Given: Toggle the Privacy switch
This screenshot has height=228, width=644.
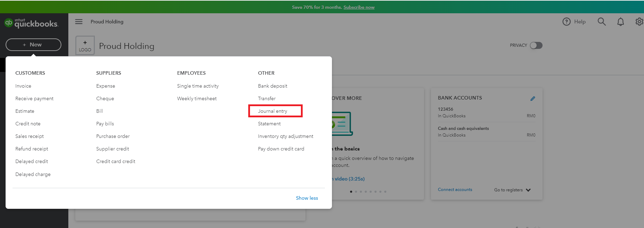Looking at the screenshot, I should coord(536,45).
